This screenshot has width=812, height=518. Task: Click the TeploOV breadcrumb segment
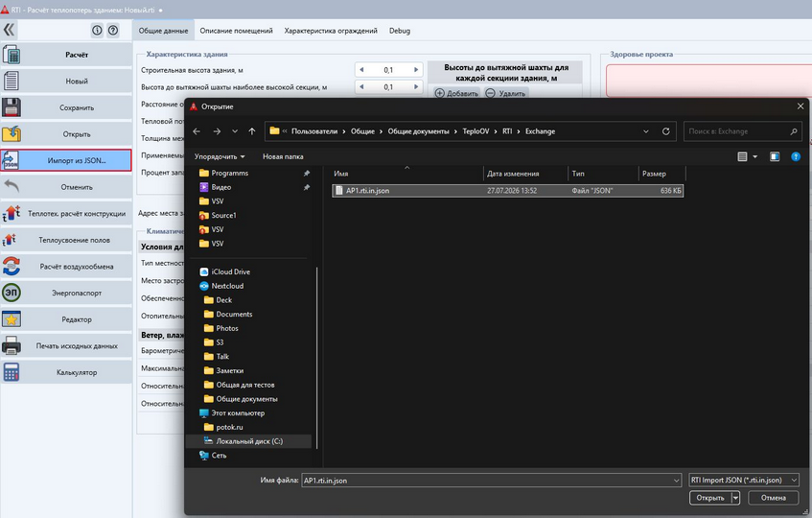click(x=476, y=131)
